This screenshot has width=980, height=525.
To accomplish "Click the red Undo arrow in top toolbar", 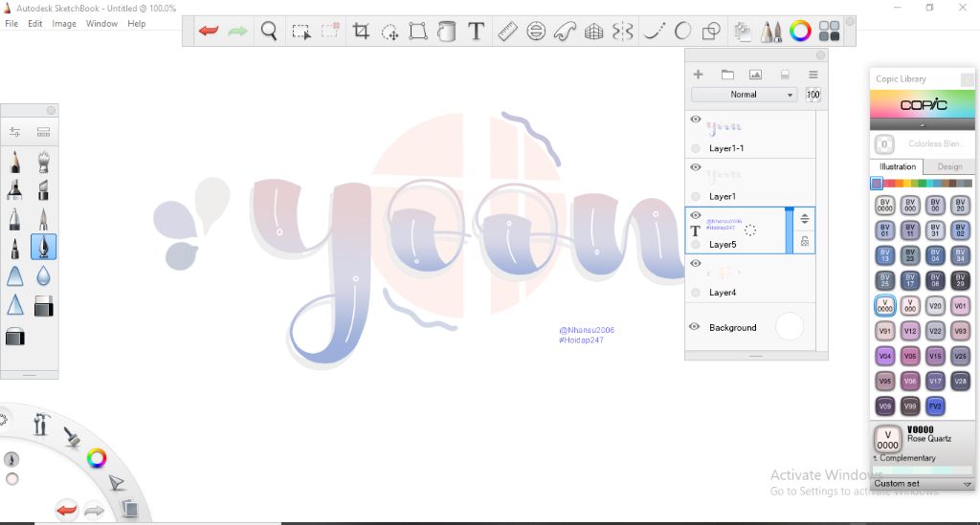I will (208, 32).
